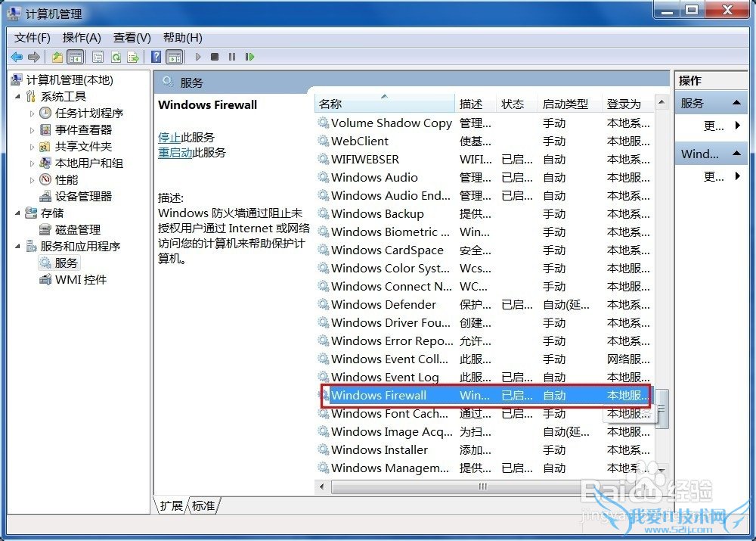
Task: Sort by the 名称 column header
Action: point(385,104)
